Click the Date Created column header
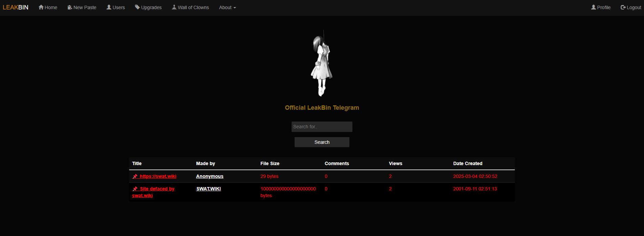Image resolution: width=644 pixels, height=236 pixels. click(x=467, y=163)
